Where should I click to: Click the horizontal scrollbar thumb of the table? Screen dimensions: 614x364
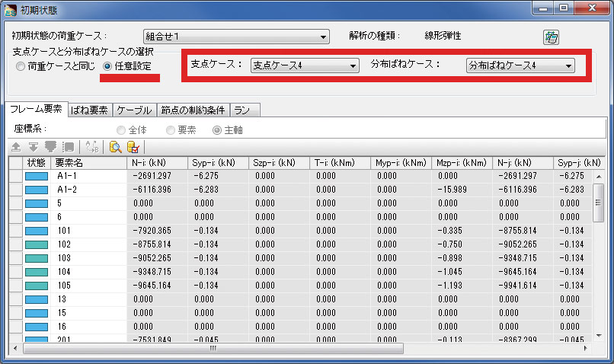pos(213,348)
